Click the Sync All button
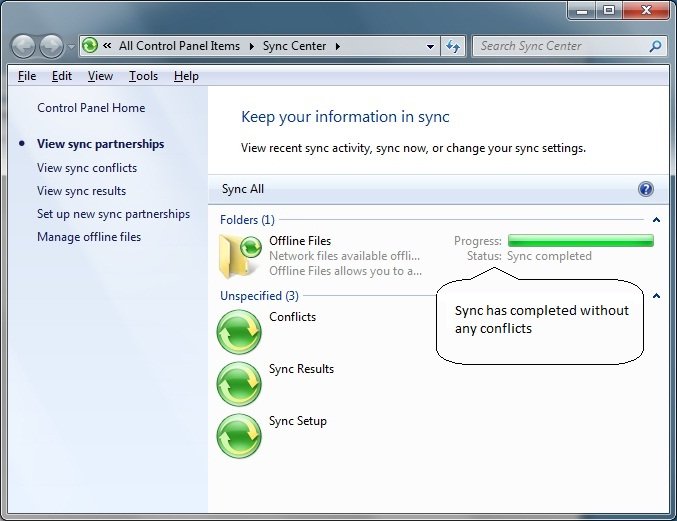 tap(243, 189)
